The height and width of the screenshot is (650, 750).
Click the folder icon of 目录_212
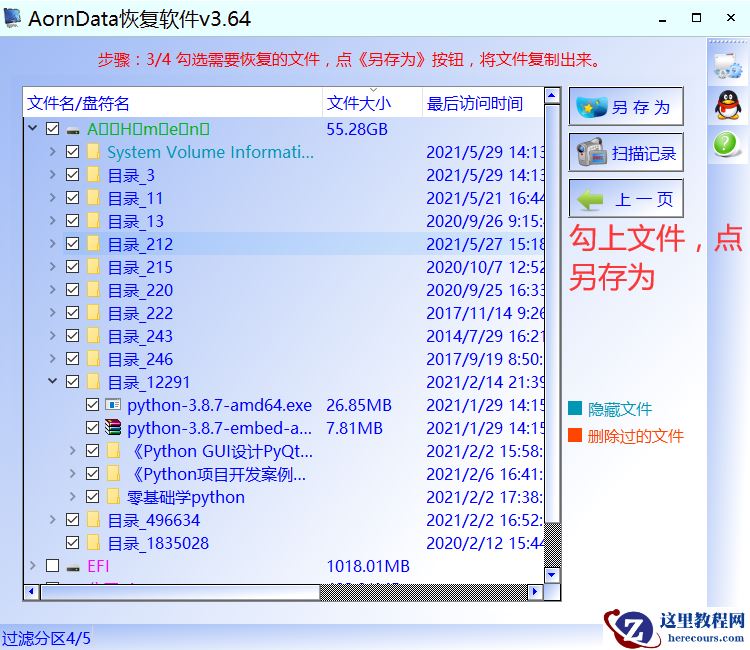click(93, 244)
